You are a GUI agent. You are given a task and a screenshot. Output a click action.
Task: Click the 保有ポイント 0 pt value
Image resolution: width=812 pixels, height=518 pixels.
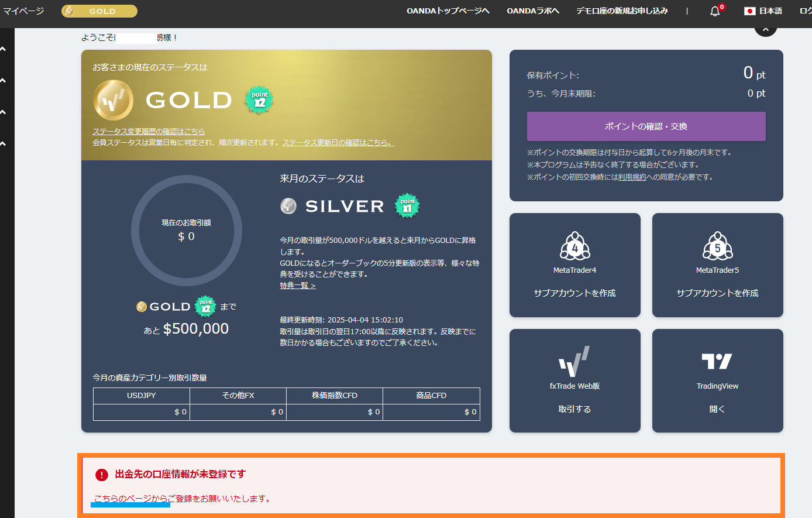tap(754, 73)
